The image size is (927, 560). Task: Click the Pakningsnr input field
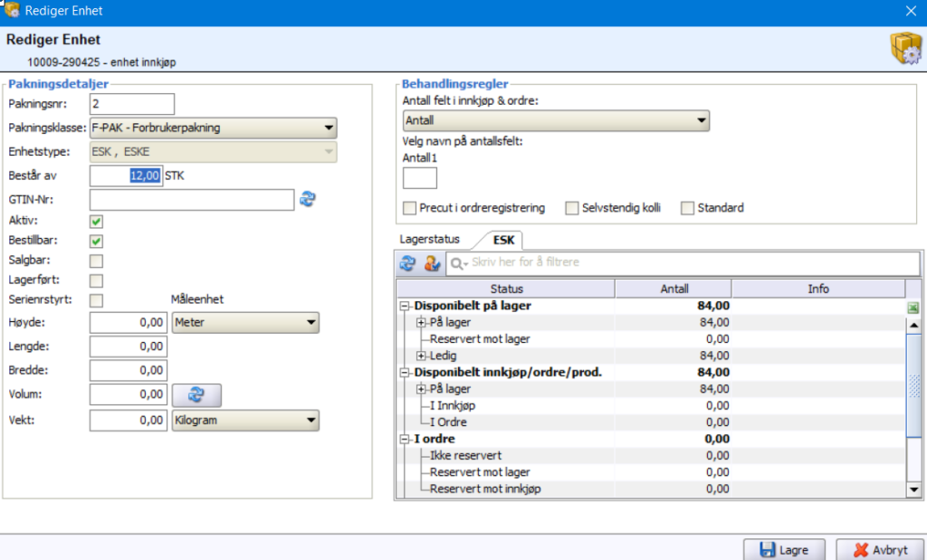point(132,104)
